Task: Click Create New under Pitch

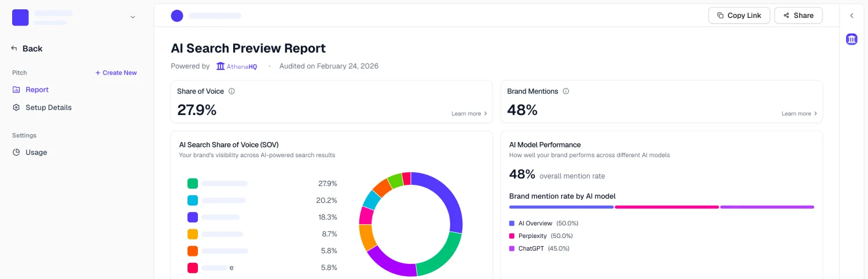Action: [x=116, y=73]
